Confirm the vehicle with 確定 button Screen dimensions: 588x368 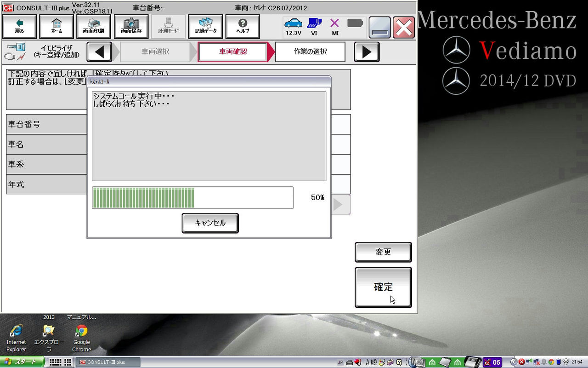[x=383, y=287]
